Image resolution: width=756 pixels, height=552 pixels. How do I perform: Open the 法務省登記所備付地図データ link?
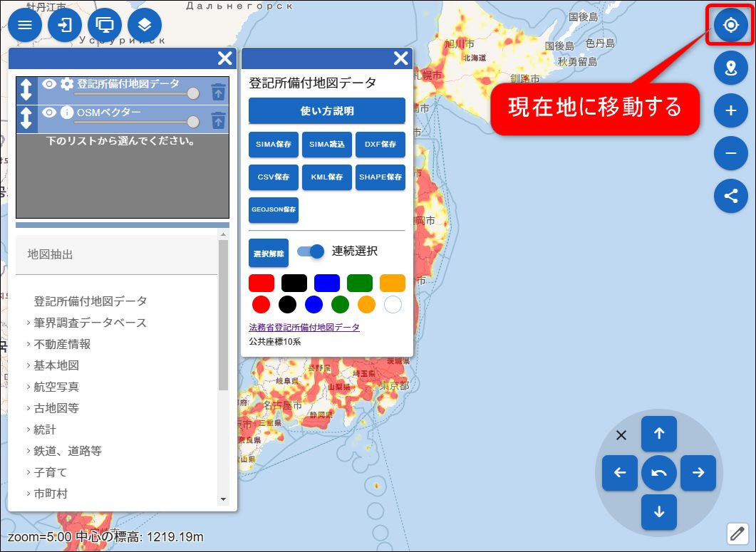[304, 328]
